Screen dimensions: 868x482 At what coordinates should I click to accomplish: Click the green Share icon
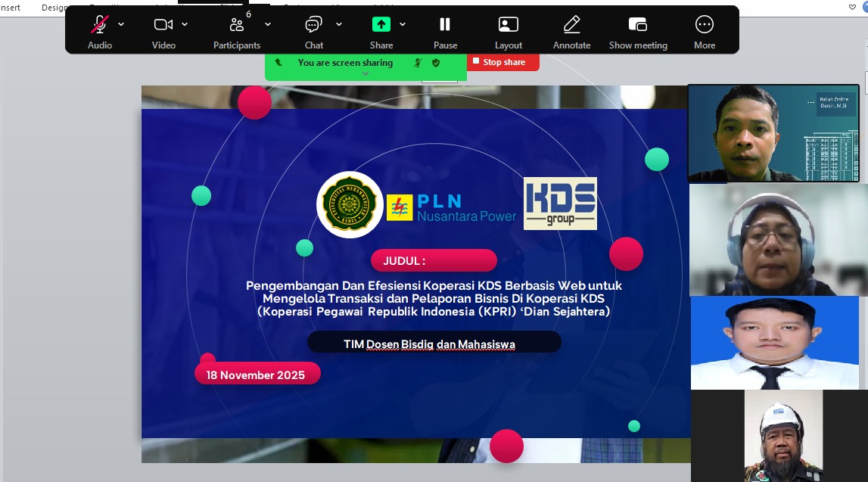[381, 25]
